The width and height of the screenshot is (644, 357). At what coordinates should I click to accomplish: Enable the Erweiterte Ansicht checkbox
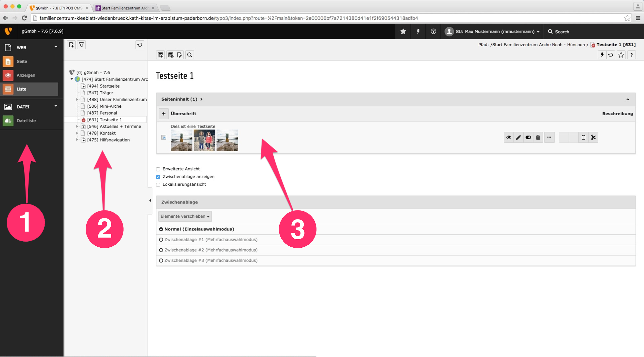coord(158,169)
